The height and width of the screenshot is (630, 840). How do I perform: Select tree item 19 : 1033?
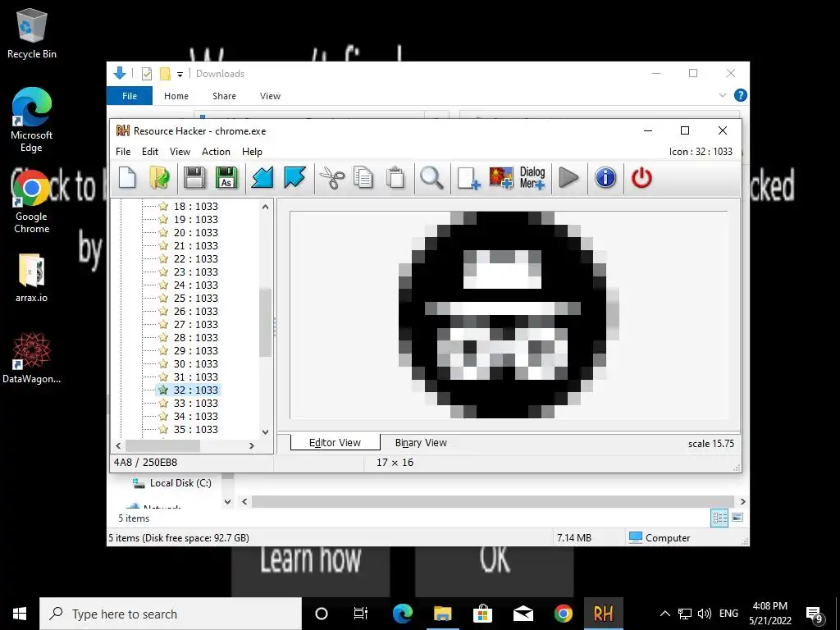coord(195,220)
